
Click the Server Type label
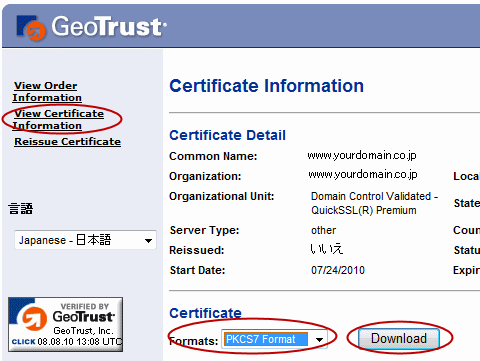point(205,230)
